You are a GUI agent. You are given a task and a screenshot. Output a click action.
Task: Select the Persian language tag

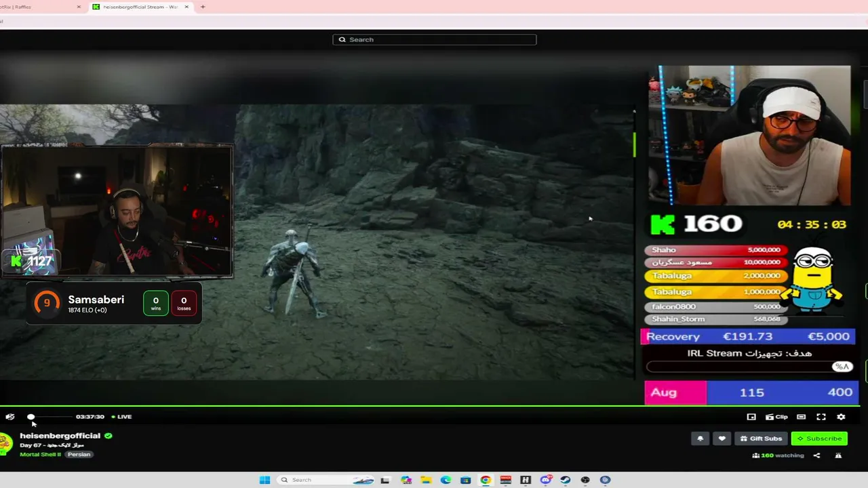(79, 454)
